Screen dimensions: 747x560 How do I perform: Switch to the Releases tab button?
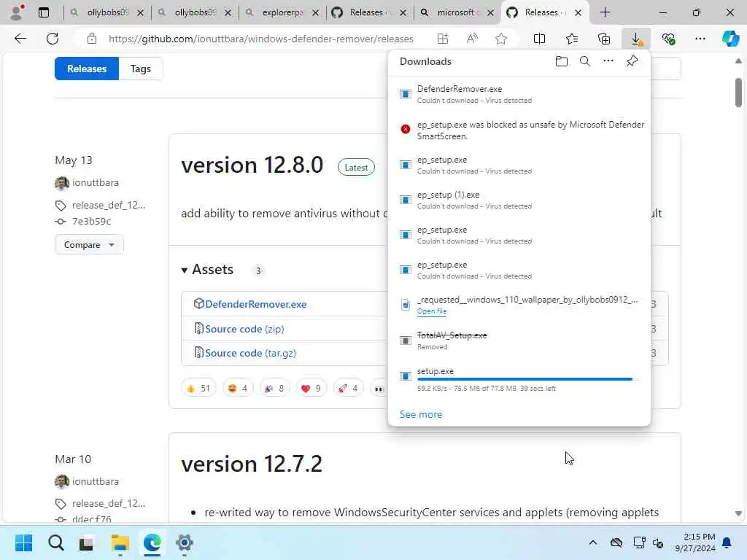coord(87,69)
